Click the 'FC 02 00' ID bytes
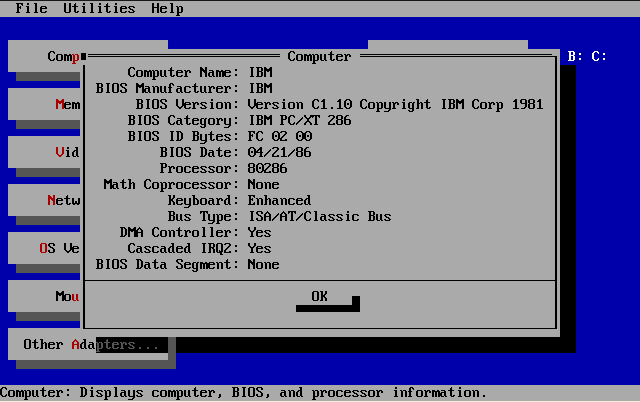Viewport: 640px width, 402px height. (280, 136)
